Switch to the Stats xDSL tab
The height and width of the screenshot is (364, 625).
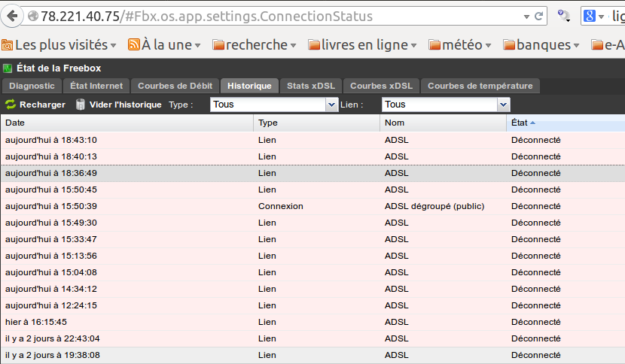[x=310, y=86]
